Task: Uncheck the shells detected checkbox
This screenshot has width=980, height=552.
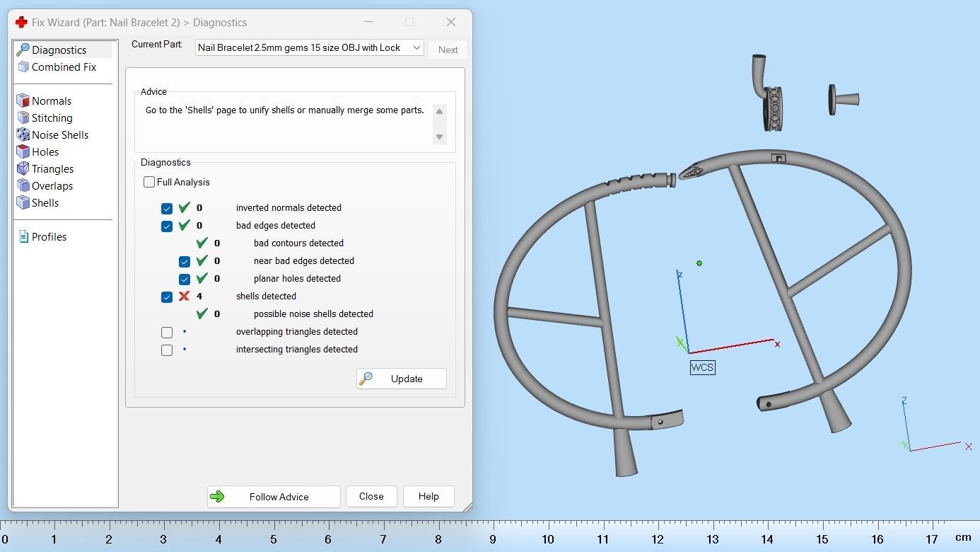Action: pos(167,297)
